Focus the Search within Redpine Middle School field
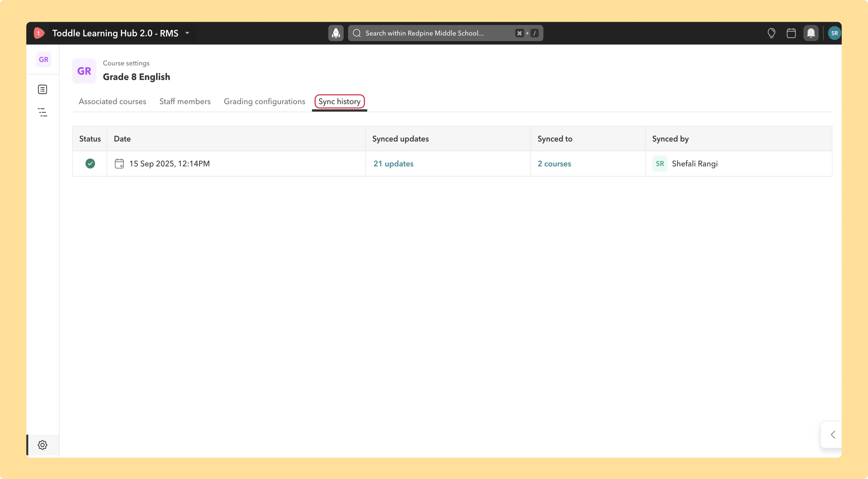Screen dimensions: 868x479 point(446,33)
